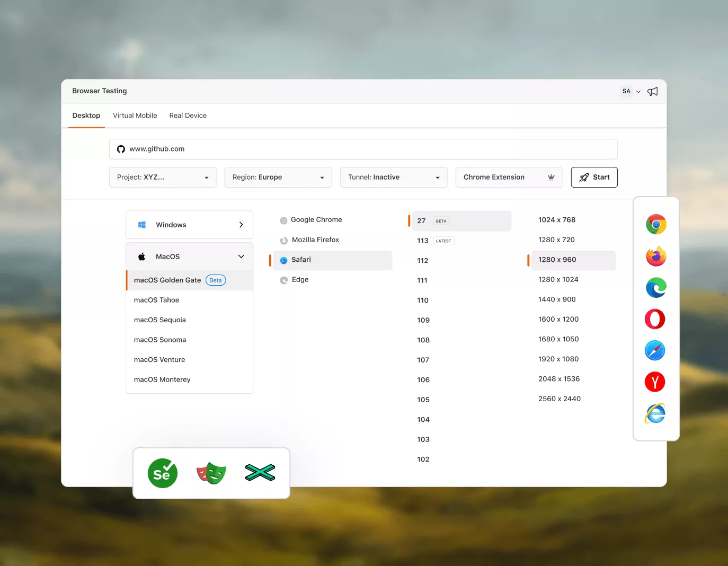Select browser version 108
The image size is (728, 566).
pyautogui.click(x=423, y=340)
